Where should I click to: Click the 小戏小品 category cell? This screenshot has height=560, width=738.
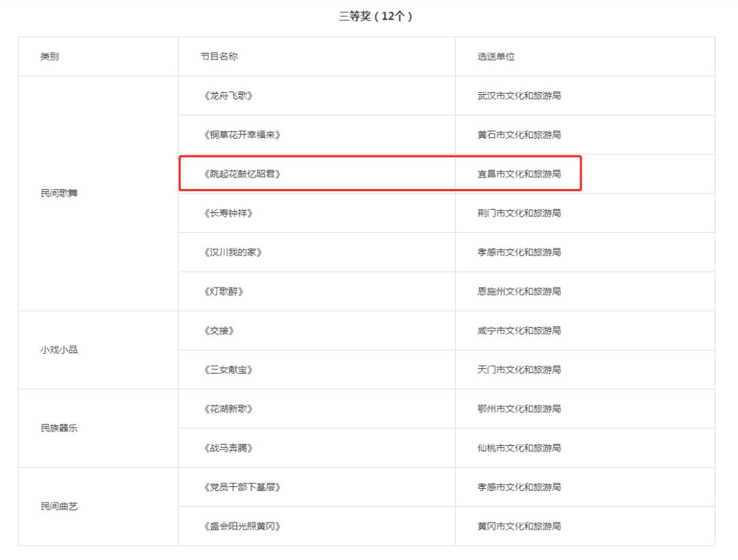click(59, 350)
